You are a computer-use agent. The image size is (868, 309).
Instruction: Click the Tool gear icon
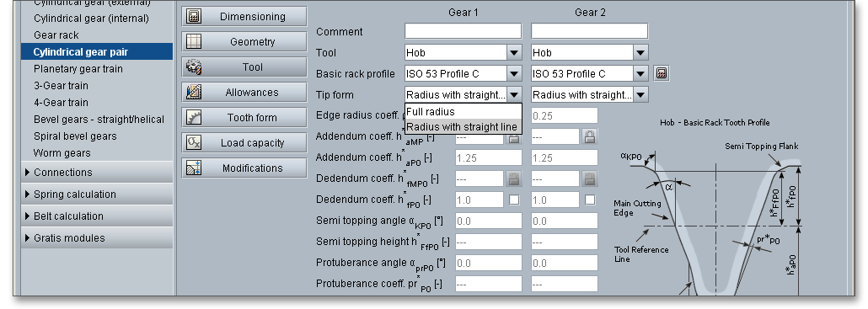pyautogui.click(x=194, y=67)
